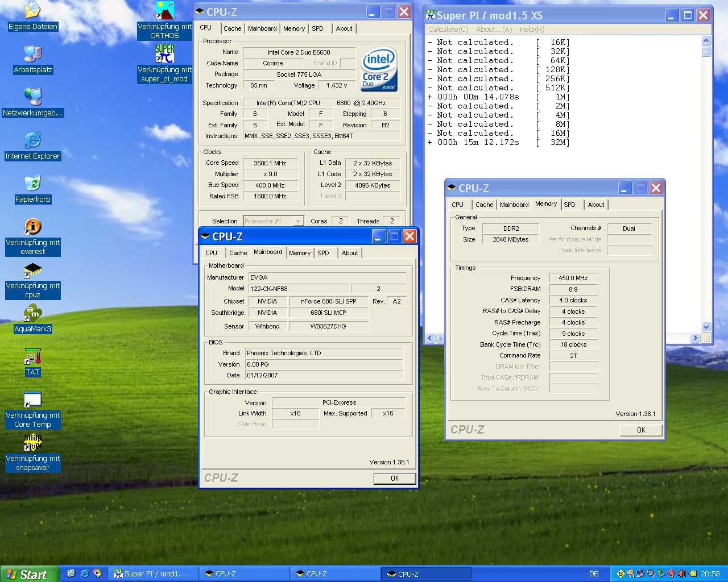Expand the Processor #1 selection dropdown
The height and width of the screenshot is (582, 728).
[x=299, y=221]
